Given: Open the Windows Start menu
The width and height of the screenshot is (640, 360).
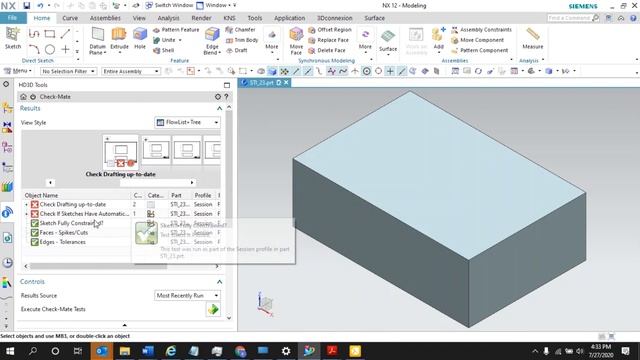Looking at the screenshot, I should coord(10,351).
